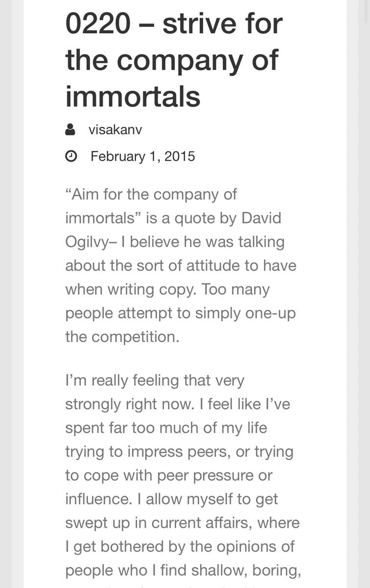Click the word "immortals" in the heading

tap(133, 95)
